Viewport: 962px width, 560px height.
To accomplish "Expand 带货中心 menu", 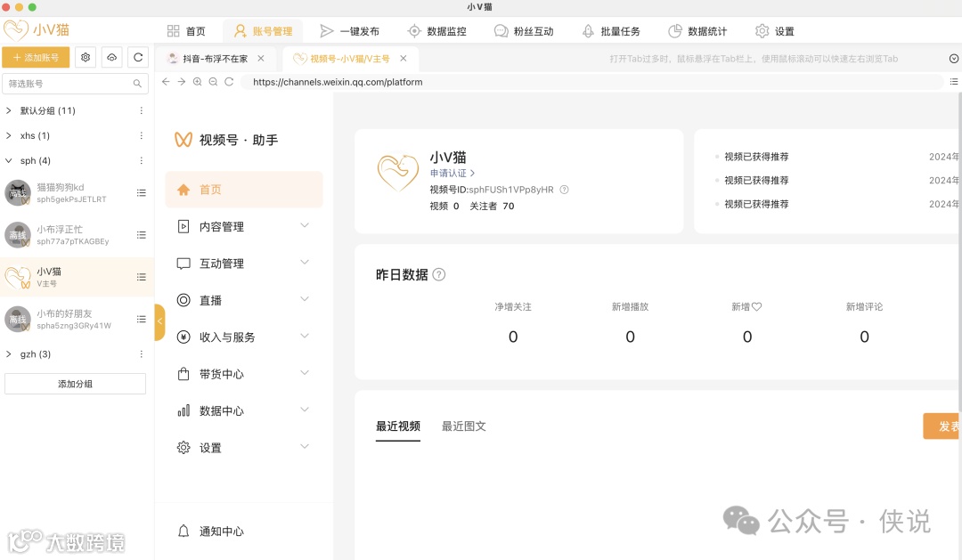I will click(x=243, y=374).
